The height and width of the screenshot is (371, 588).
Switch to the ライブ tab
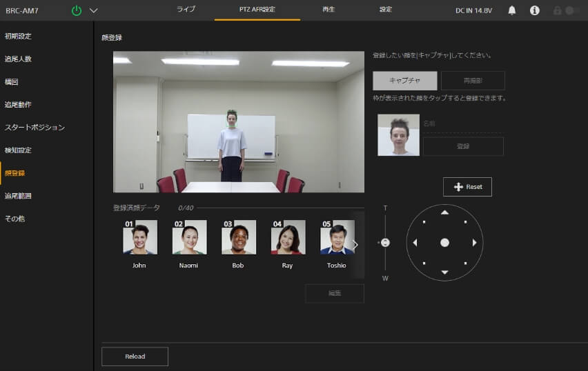tap(186, 10)
